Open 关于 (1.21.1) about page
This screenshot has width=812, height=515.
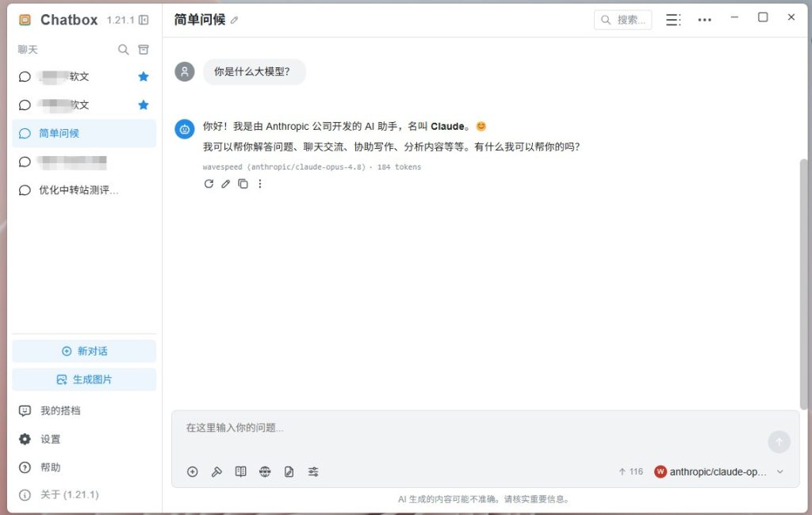point(84,495)
